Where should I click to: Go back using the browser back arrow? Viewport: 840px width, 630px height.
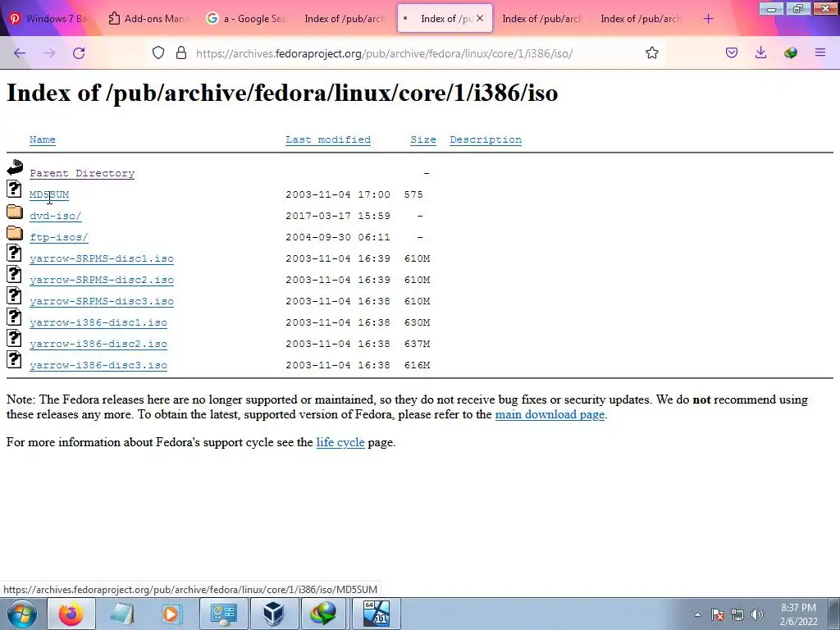coord(20,53)
